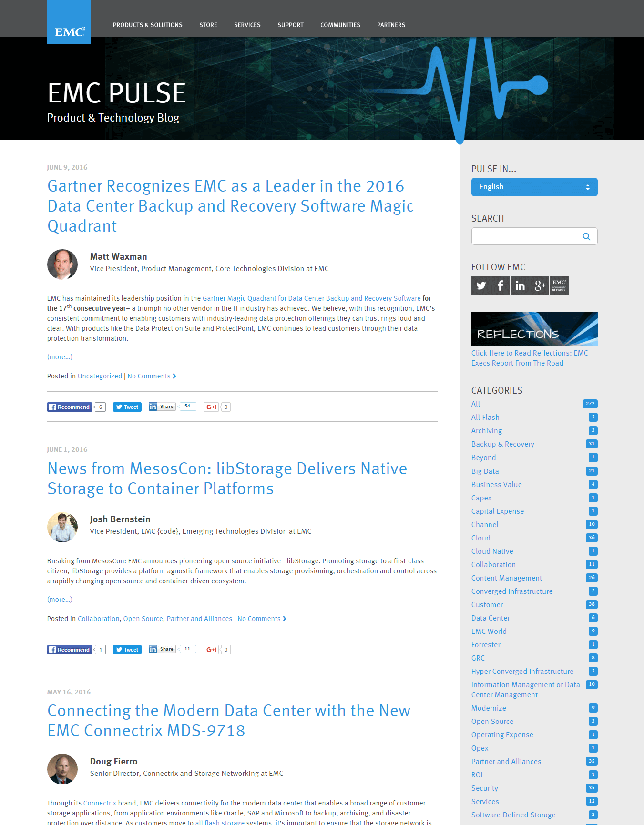Open the Connectrix MDS-9718 article title
Screen dimensions: 644x825
[x=229, y=721]
